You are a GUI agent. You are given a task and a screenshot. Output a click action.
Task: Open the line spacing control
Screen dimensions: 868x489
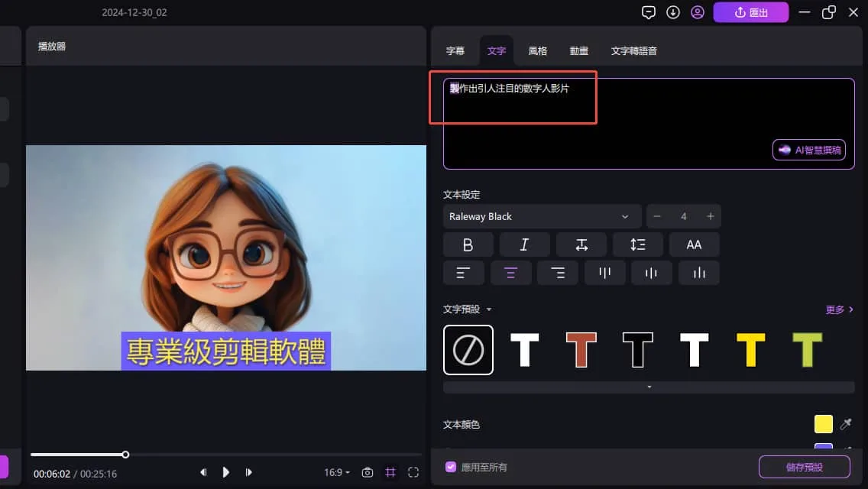[x=637, y=244]
